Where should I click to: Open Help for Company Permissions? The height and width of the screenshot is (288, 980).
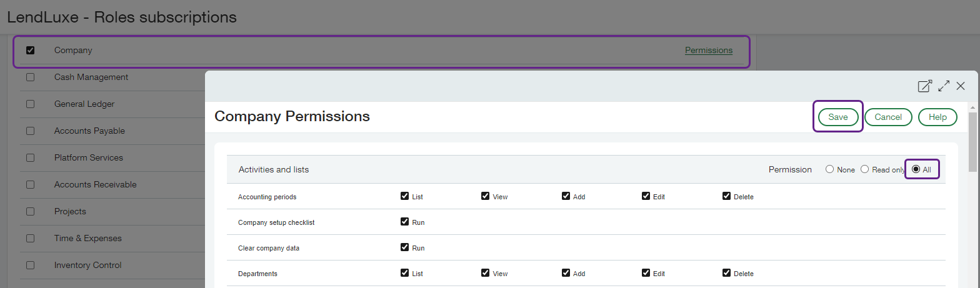coord(937,117)
